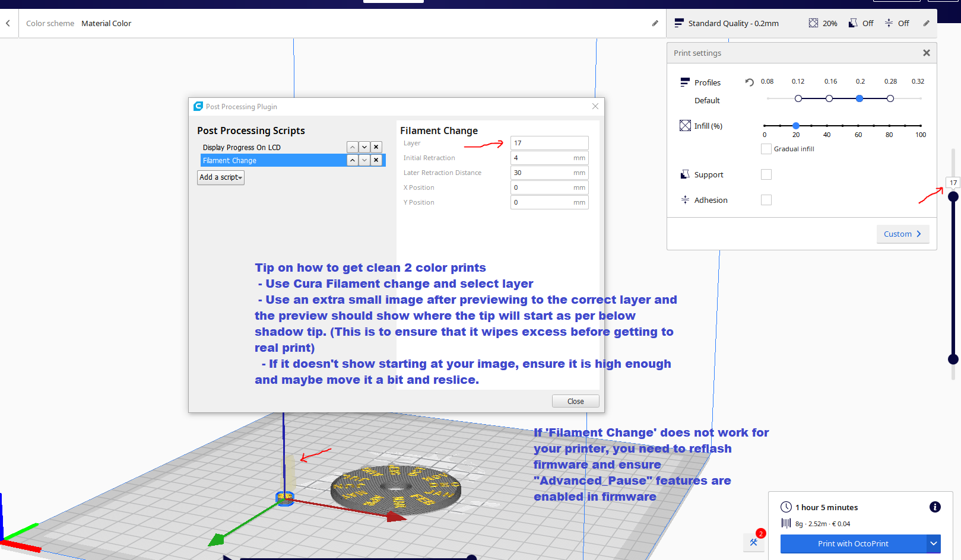
Task: Click the X Position input field
Action: [x=549, y=187]
